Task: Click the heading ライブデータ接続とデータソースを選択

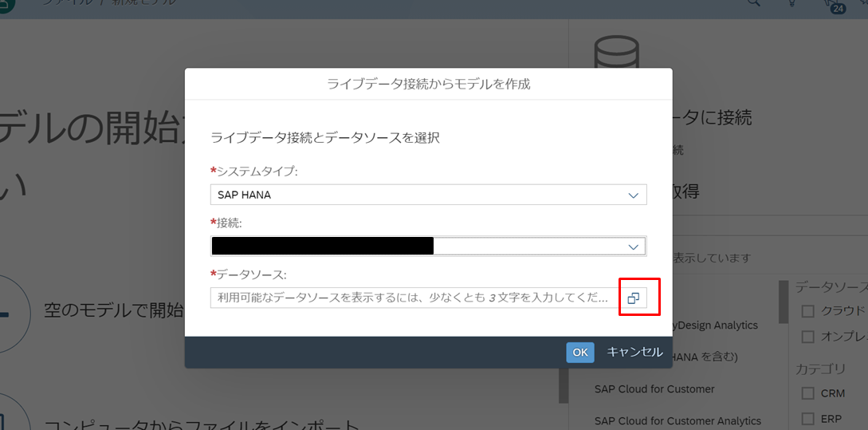Action: click(x=325, y=138)
